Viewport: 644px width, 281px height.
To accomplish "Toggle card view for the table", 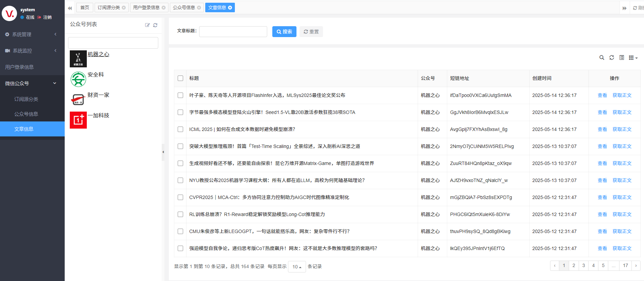I will (622, 58).
